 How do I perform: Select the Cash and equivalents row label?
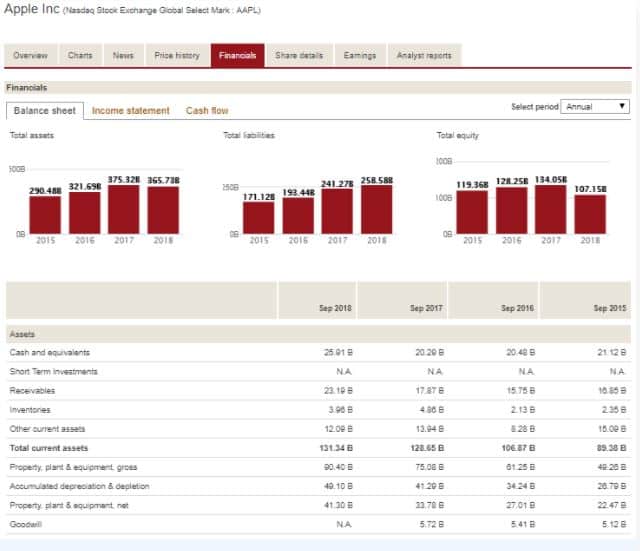pos(49,352)
